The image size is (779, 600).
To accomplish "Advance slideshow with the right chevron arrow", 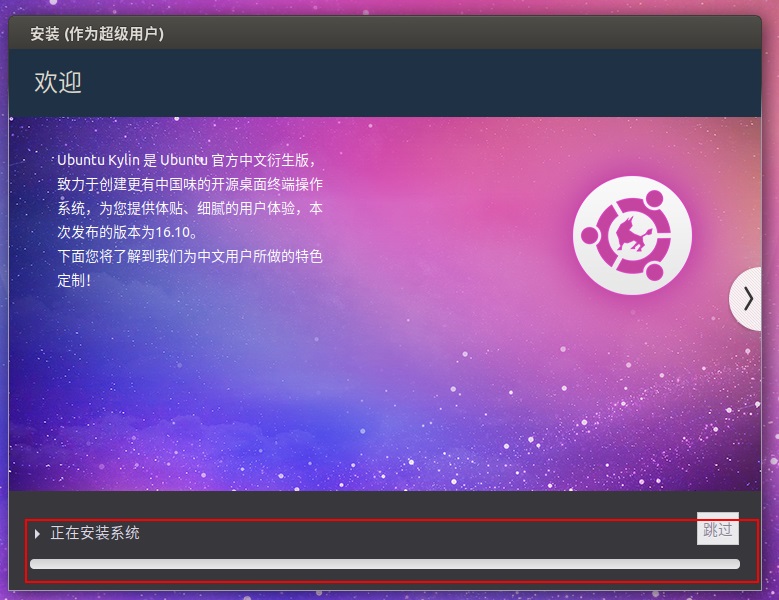I will click(x=747, y=298).
